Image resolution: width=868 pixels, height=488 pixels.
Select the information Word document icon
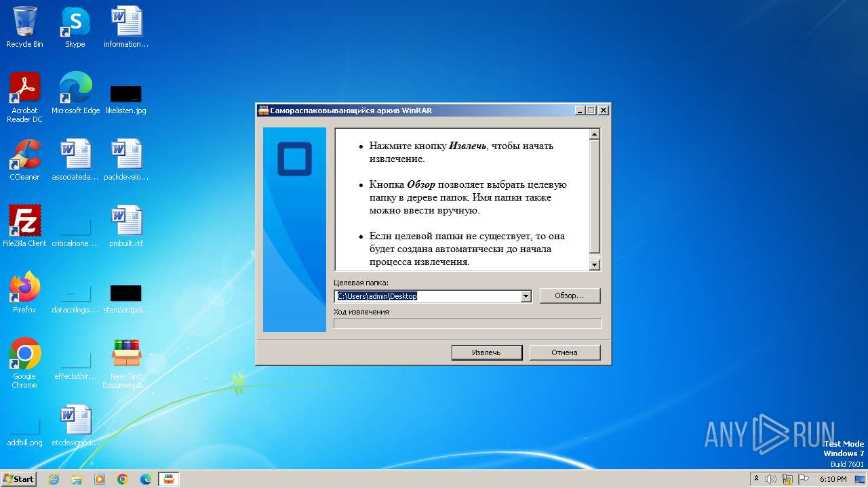click(126, 27)
